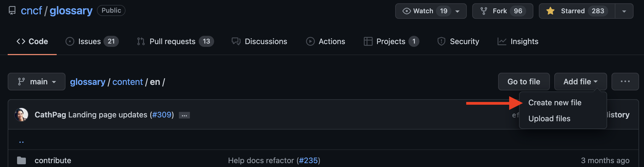Screen dimensions: 644x167
Task: Click the Go to file button
Action: click(523, 82)
